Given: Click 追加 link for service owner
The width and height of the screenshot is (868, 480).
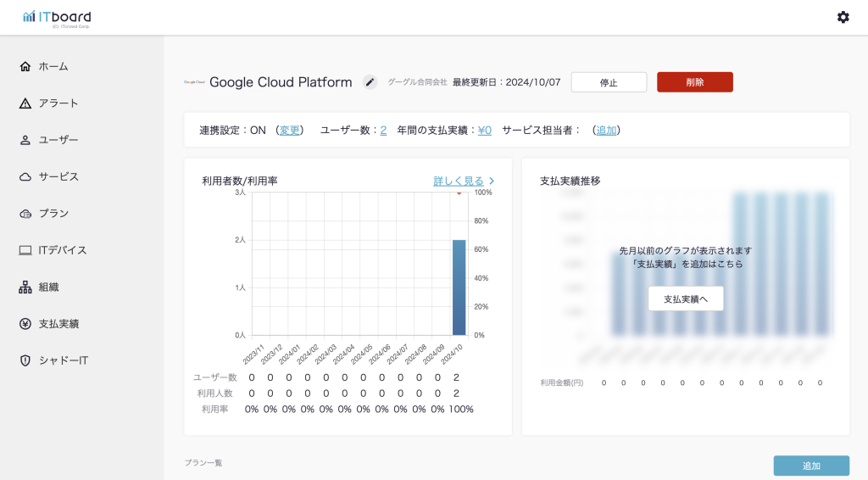Looking at the screenshot, I should click(x=606, y=130).
